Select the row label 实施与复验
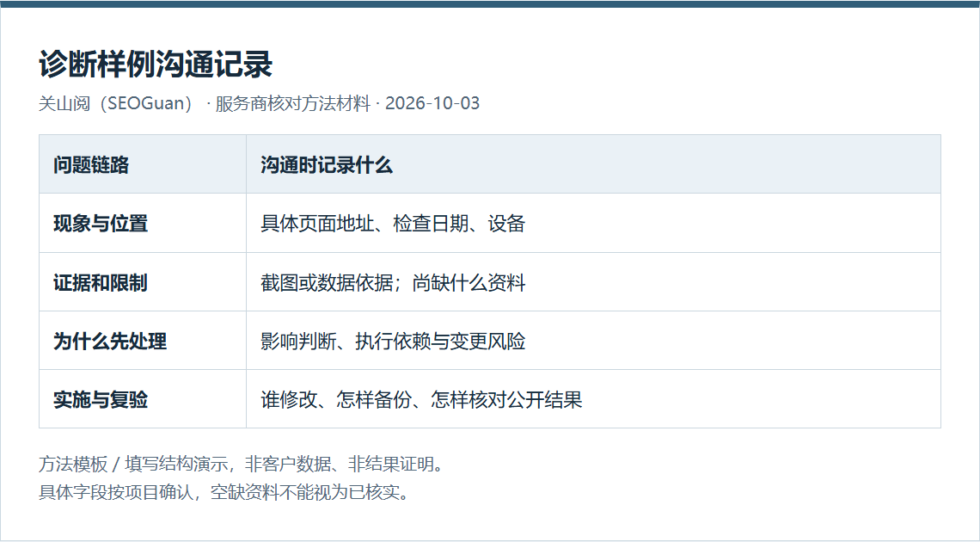The width and height of the screenshot is (980, 542). [101, 399]
